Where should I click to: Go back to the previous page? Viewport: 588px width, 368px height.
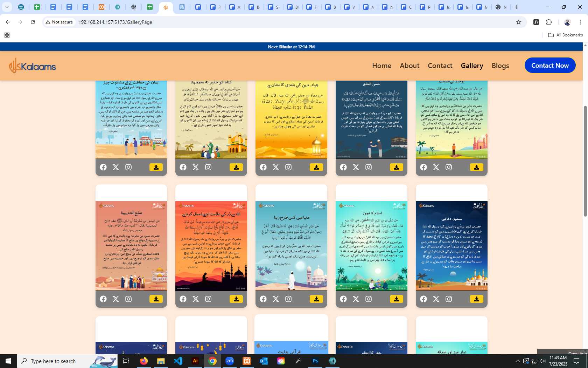pos(8,22)
